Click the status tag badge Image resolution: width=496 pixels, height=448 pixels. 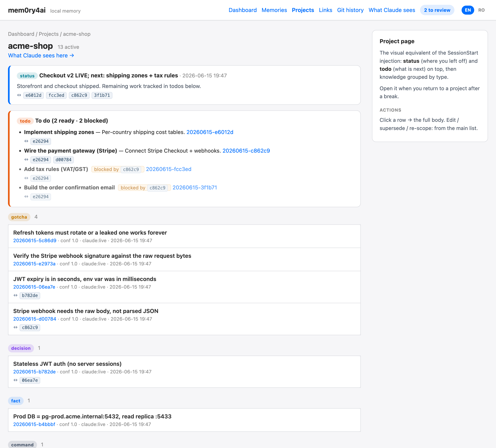pos(27,76)
